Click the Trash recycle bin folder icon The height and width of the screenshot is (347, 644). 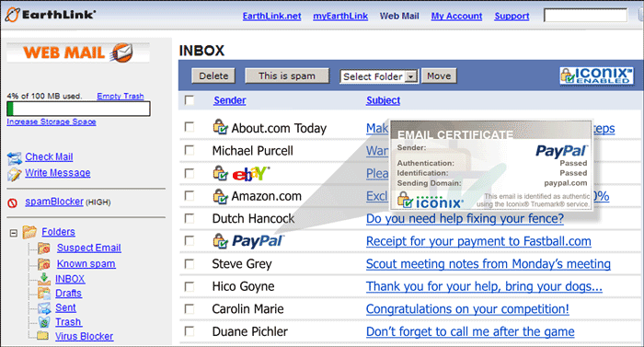pyautogui.click(x=44, y=322)
